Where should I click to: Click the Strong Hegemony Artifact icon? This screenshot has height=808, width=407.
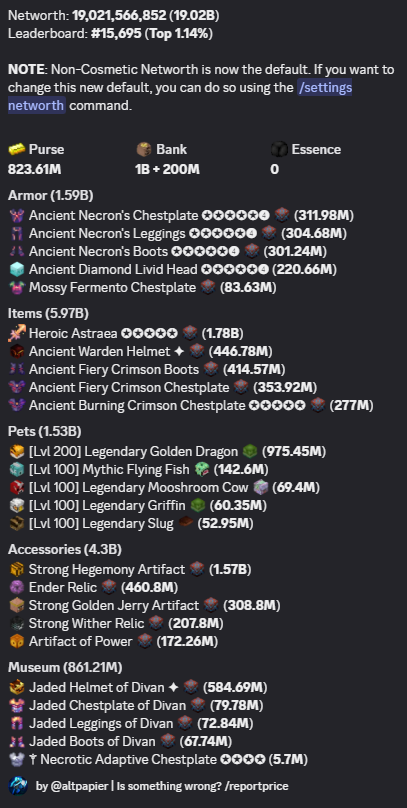click(16, 569)
